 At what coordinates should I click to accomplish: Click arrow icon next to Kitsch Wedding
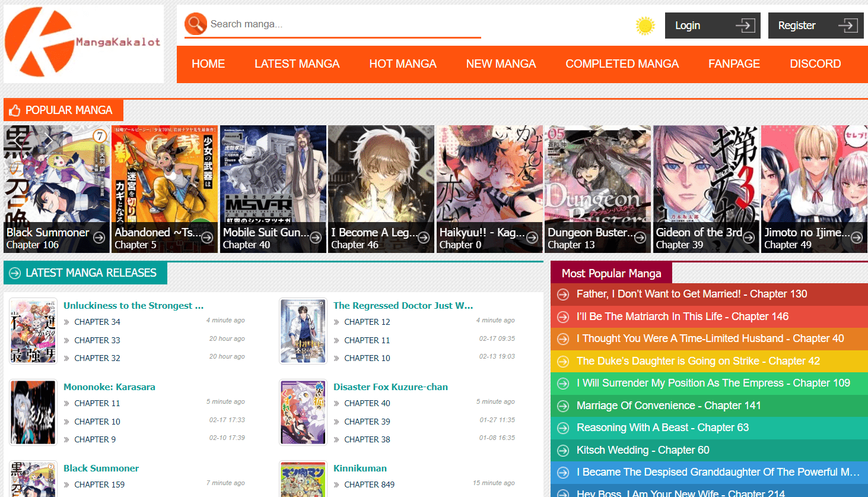[x=563, y=451]
